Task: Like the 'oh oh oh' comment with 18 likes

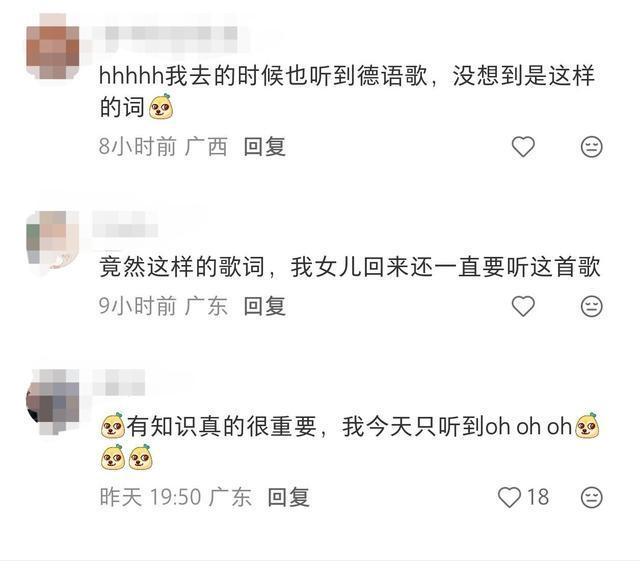Action: click(509, 497)
